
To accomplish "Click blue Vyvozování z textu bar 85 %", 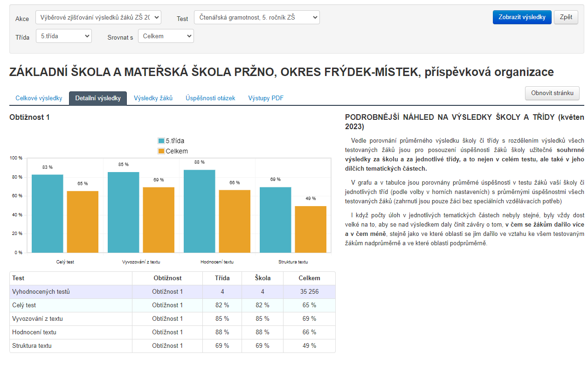I will [x=124, y=213].
